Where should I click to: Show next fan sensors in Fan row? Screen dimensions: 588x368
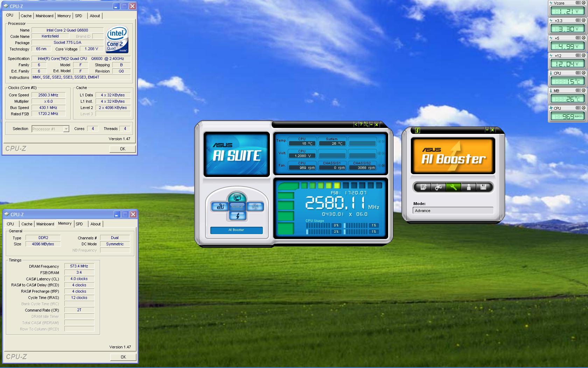tap(383, 165)
